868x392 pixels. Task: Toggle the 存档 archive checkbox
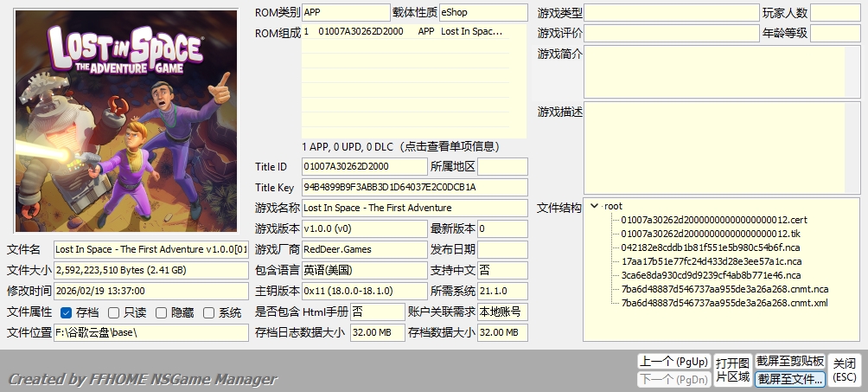tap(67, 313)
